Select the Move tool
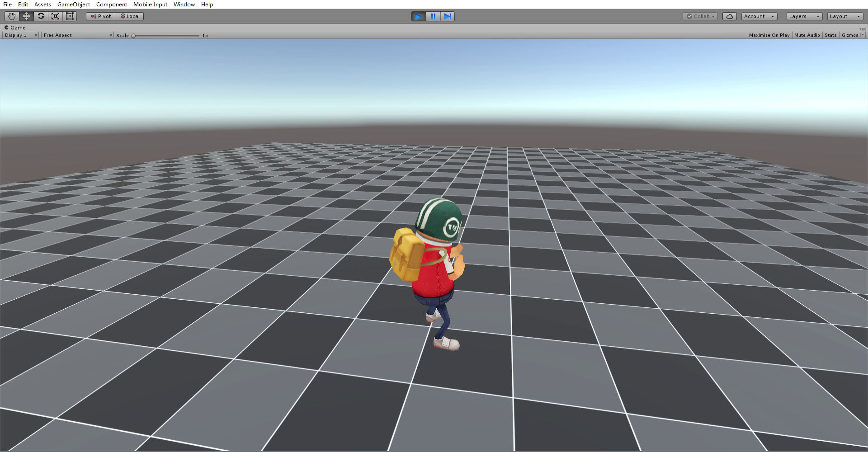This screenshot has height=452, width=868. (26, 16)
